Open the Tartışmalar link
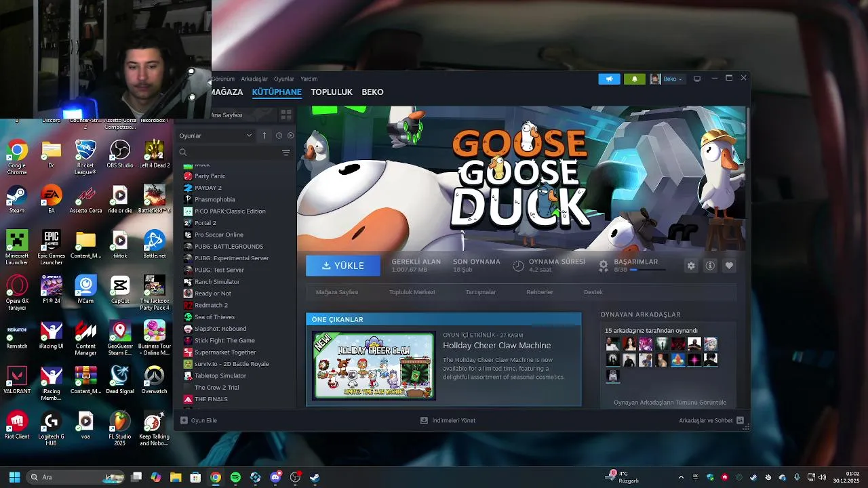The height and width of the screenshot is (488, 868). (x=480, y=292)
